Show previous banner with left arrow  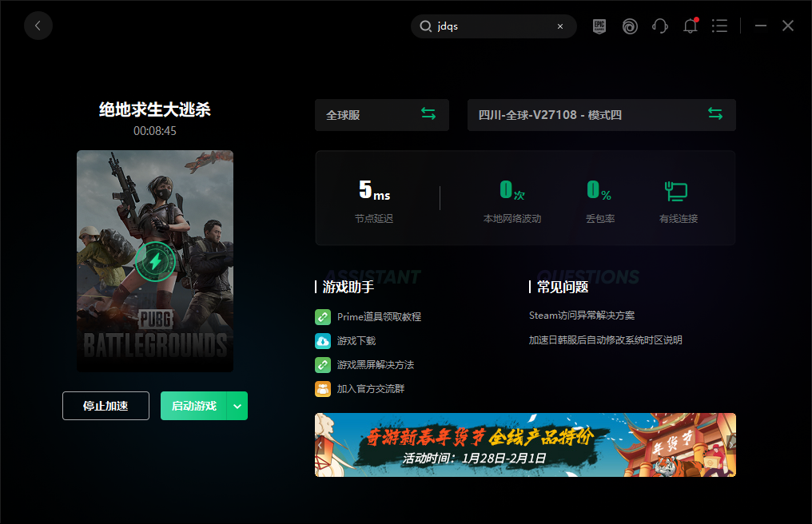point(320,445)
